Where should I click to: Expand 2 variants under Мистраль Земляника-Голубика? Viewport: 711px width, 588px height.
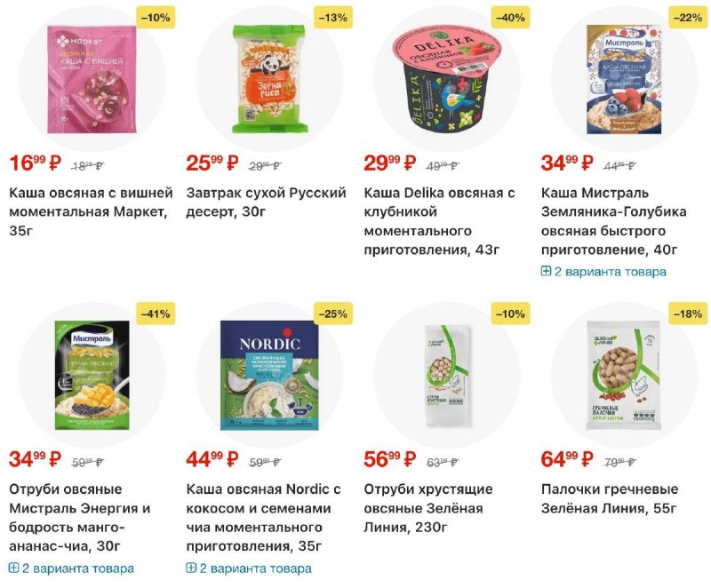coord(603,271)
